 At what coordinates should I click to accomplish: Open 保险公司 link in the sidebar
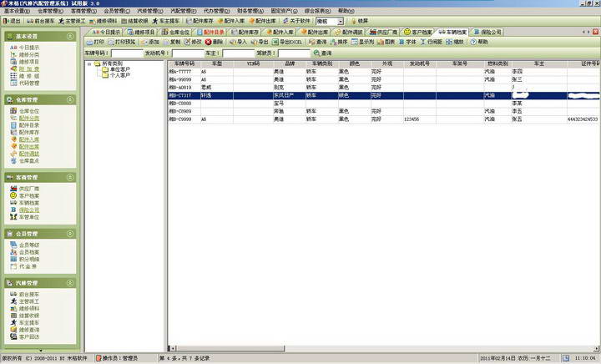click(x=29, y=210)
